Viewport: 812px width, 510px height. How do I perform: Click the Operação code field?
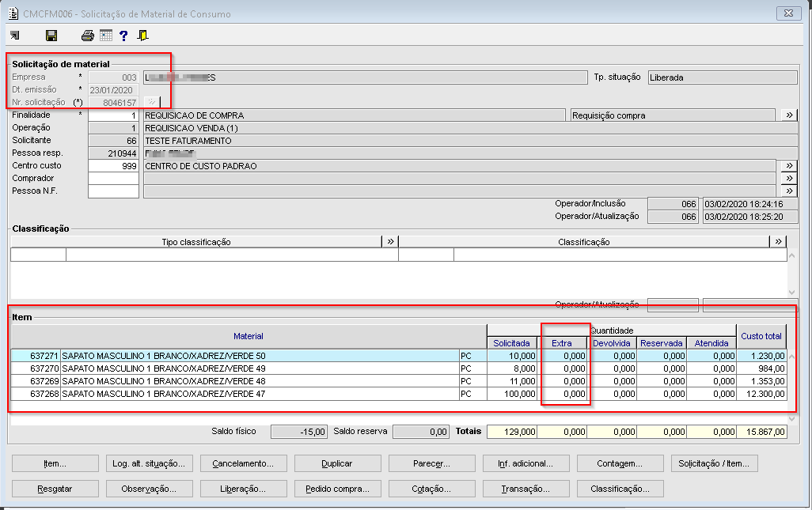[113, 128]
